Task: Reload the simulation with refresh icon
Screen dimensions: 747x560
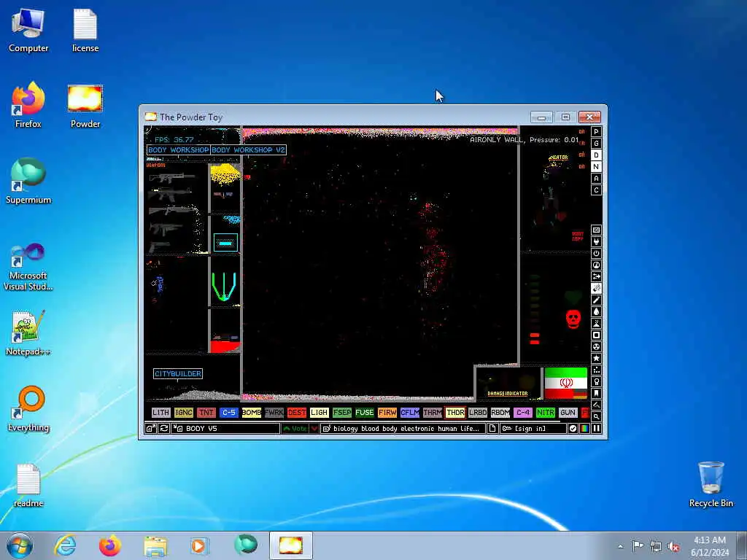Action: 163,429
